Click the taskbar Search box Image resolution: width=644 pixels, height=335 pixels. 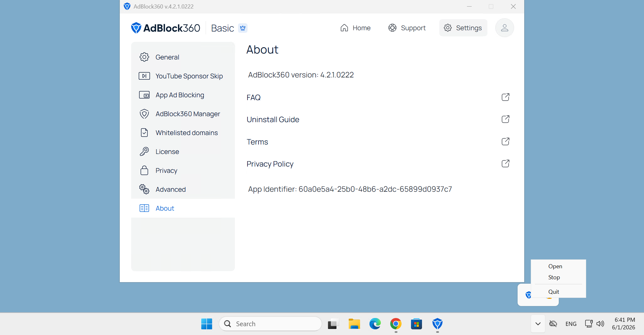coord(270,324)
